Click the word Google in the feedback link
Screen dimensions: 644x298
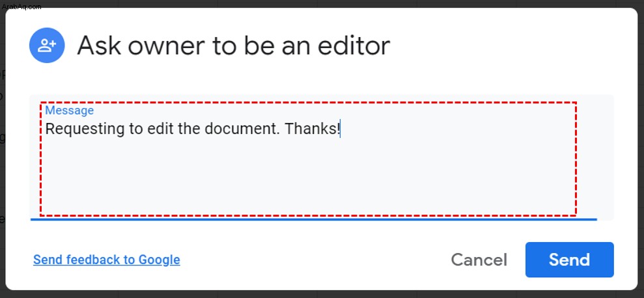[160, 260]
